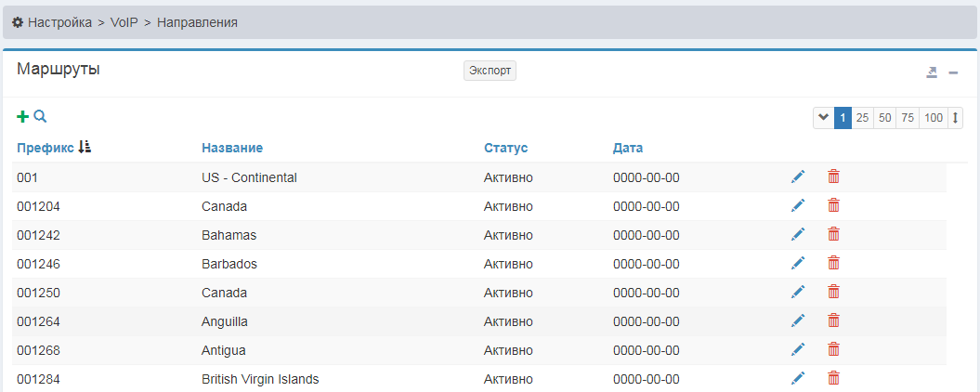Open the pagination chevron dropdown
The height and width of the screenshot is (392, 980).
click(x=823, y=118)
